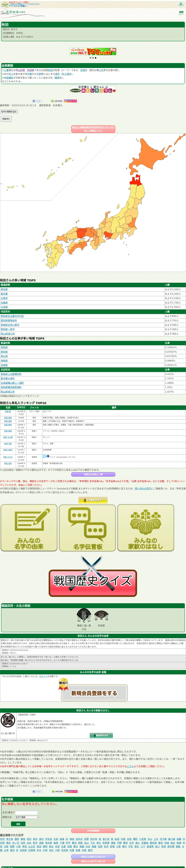This screenshot has height=868, width=186.
Task: Open the 家系図 NO.1 150万人 ad banner
Action: point(93,52)
